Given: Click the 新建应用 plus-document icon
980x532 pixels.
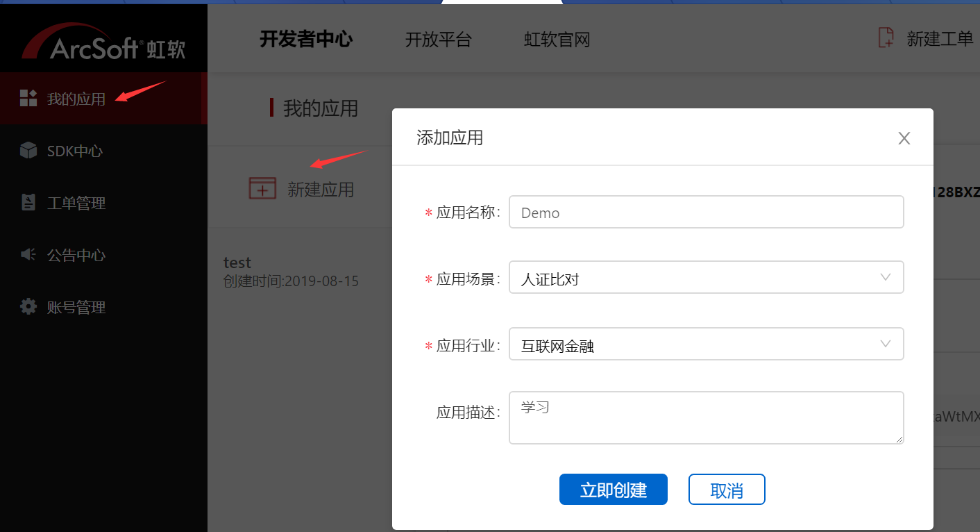Looking at the screenshot, I should pyautogui.click(x=262, y=188).
